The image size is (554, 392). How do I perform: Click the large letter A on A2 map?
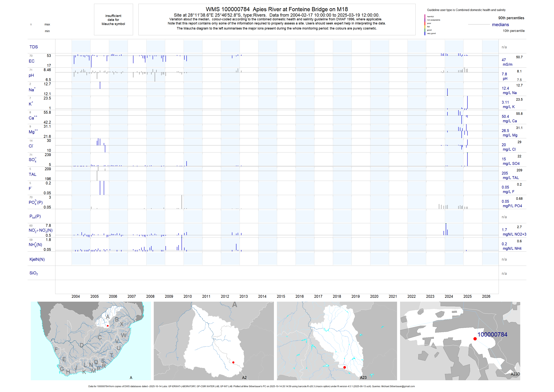coord(235,305)
